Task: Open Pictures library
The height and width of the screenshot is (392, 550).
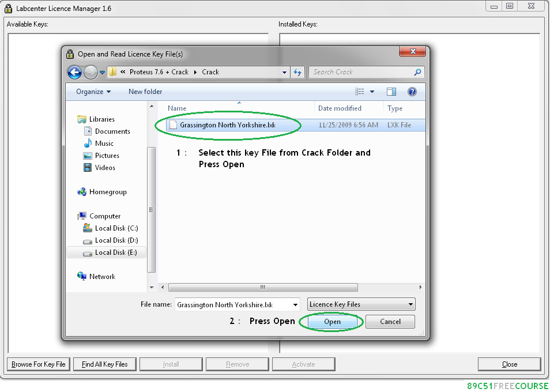Action: [107, 156]
